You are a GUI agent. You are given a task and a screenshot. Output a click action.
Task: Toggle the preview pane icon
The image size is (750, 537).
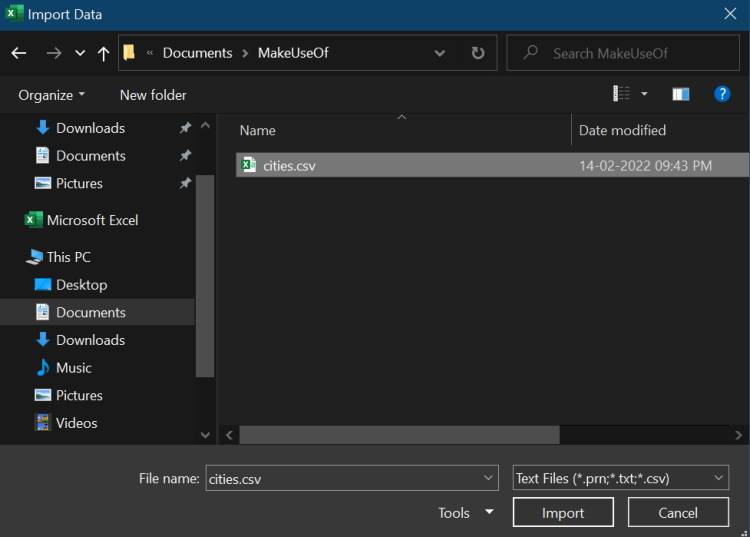point(681,94)
